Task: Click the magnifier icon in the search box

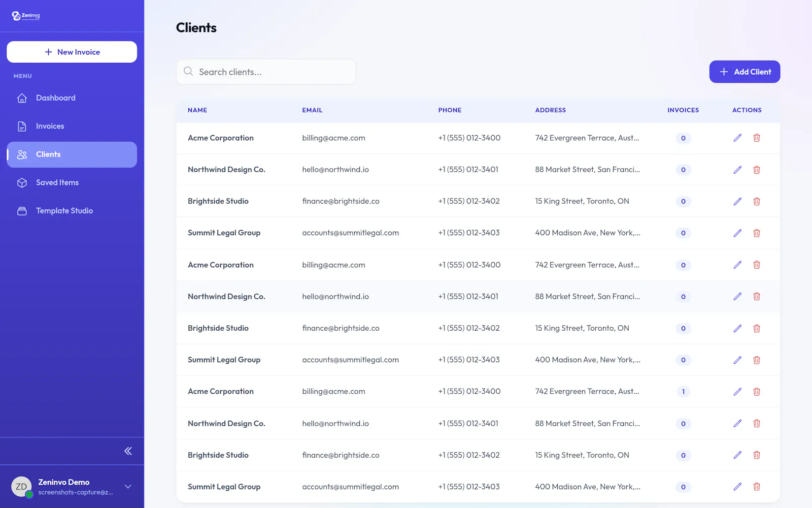Action: point(188,72)
